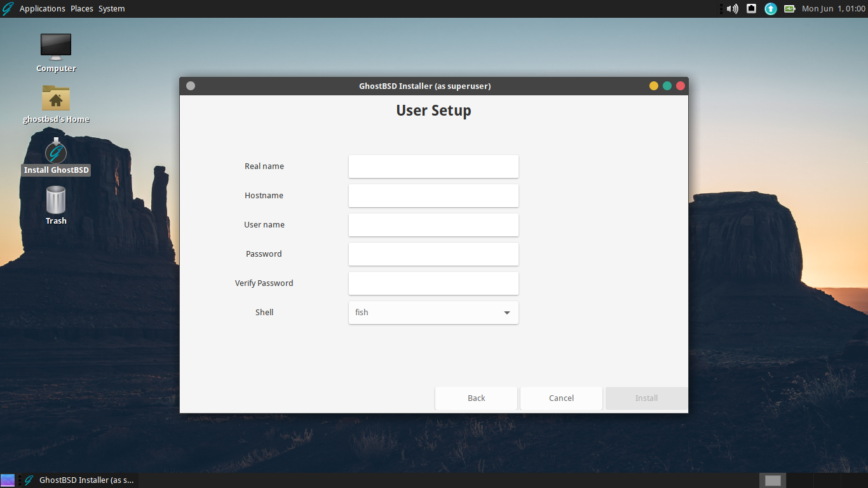Close the installer with red button
868x488 pixels.
click(x=681, y=86)
